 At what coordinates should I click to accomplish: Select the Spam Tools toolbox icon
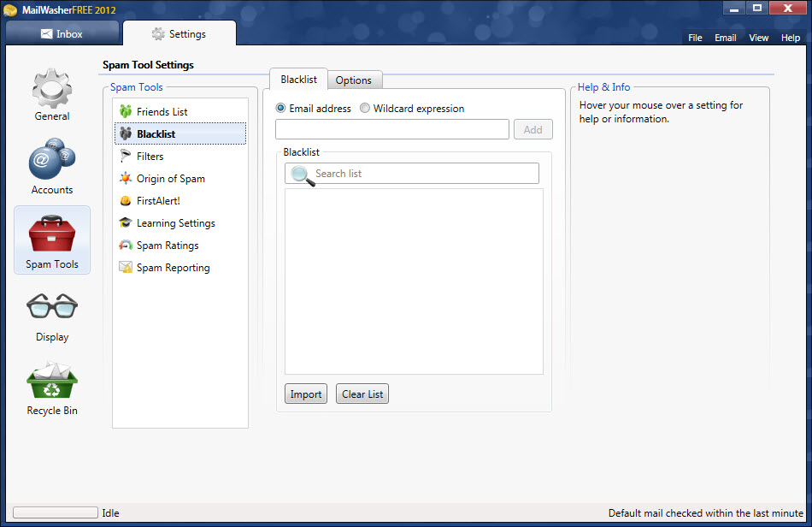pos(52,234)
